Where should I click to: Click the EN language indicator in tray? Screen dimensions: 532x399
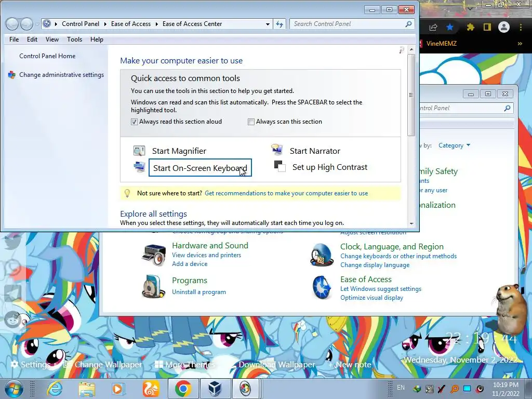click(401, 388)
